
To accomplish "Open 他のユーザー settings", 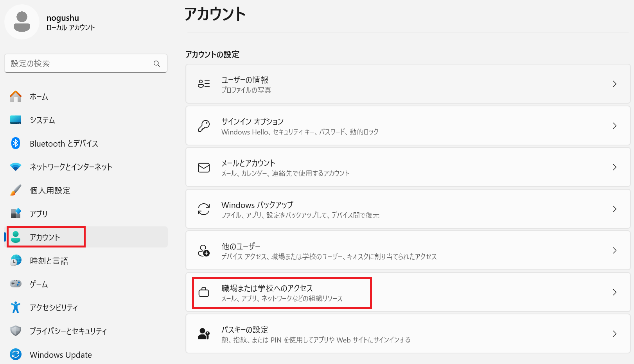I will tap(408, 251).
